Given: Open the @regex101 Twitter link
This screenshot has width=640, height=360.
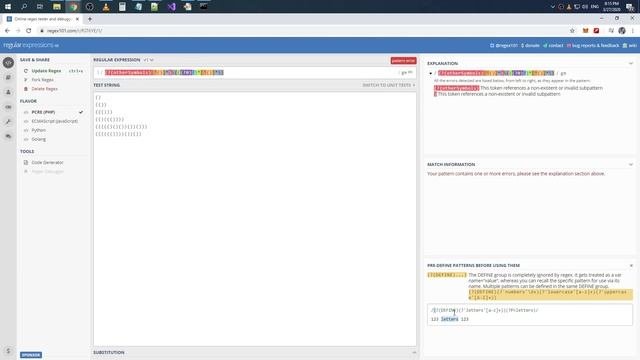Looking at the screenshot, I should coord(504,46).
